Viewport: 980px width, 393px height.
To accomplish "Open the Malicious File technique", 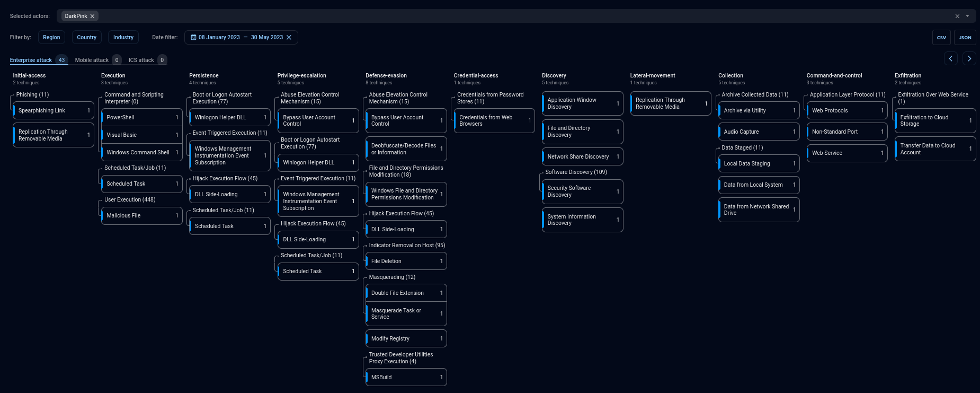I will tap(142, 215).
